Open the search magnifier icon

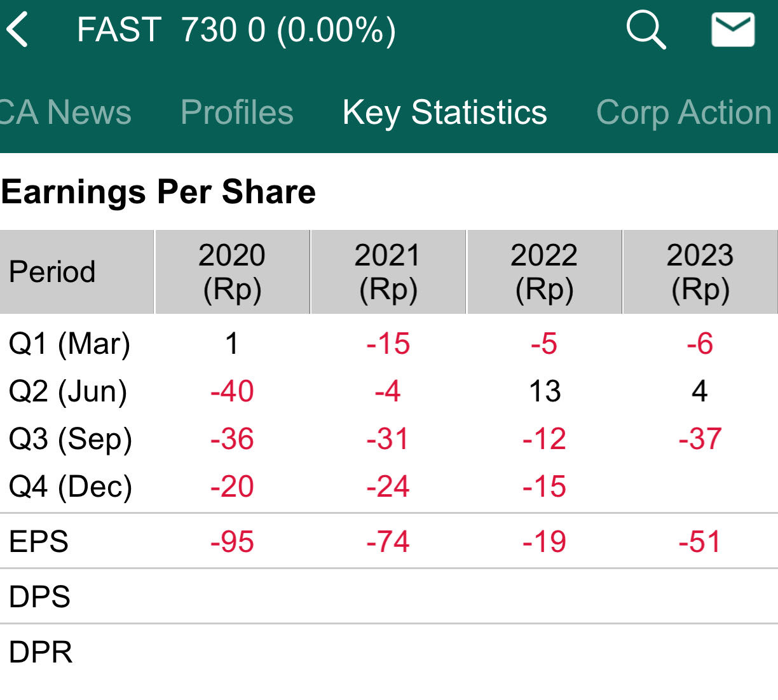point(646,30)
